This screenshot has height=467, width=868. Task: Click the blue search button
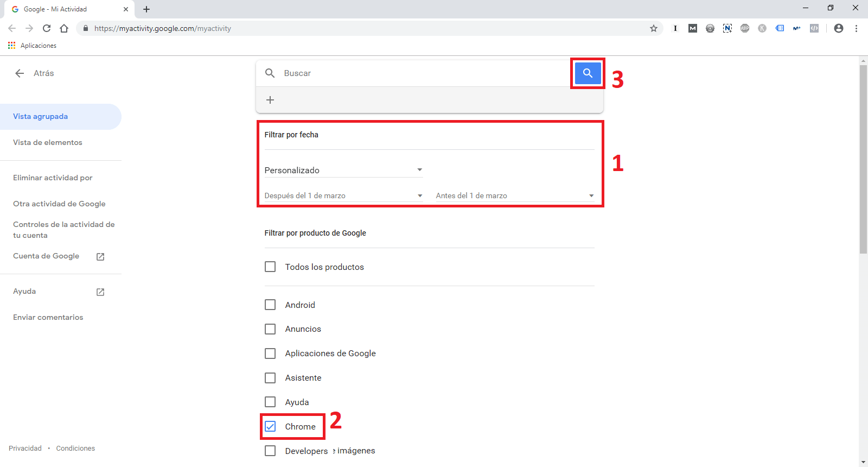pyautogui.click(x=588, y=73)
